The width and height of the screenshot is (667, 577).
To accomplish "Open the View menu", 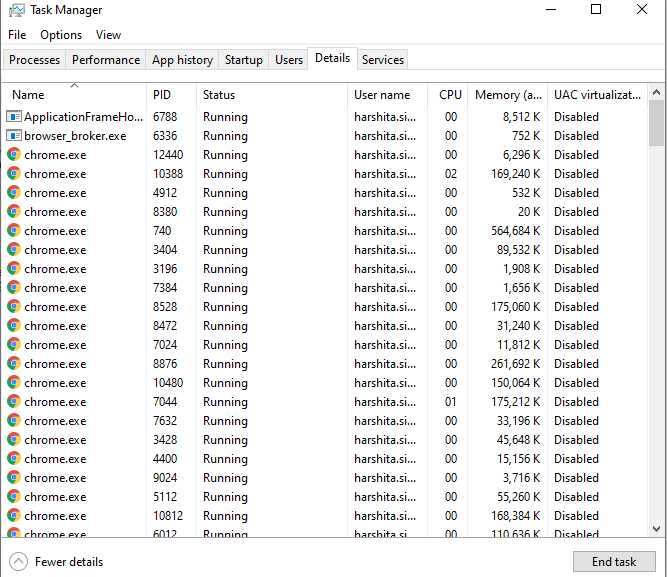I will coord(108,35).
